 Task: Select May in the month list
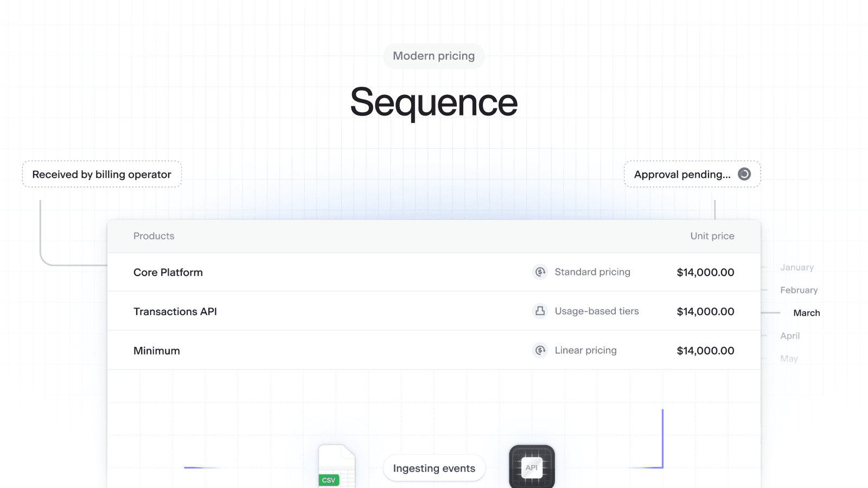(789, 358)
